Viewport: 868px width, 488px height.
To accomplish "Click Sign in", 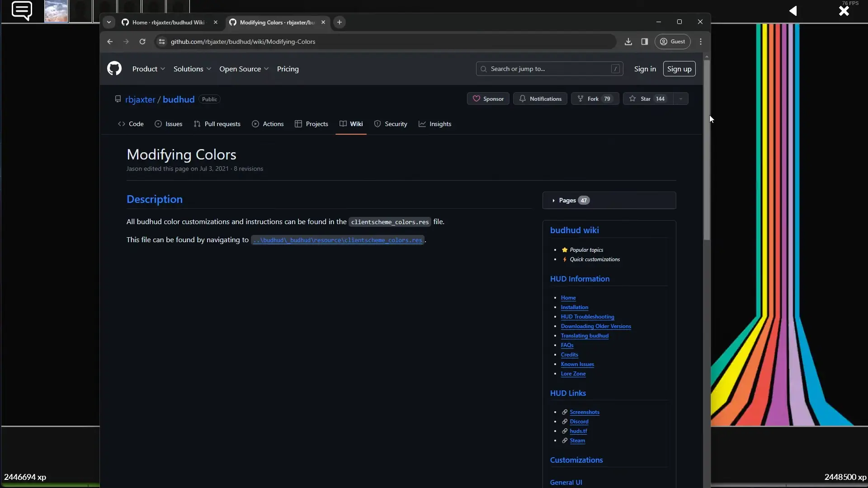I will (x=645, y=69).
